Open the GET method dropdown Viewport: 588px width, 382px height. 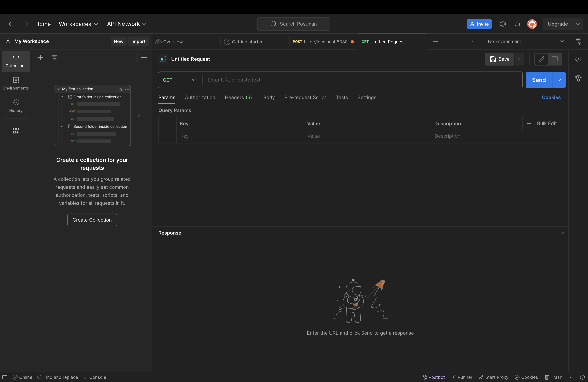click(180, 80)
